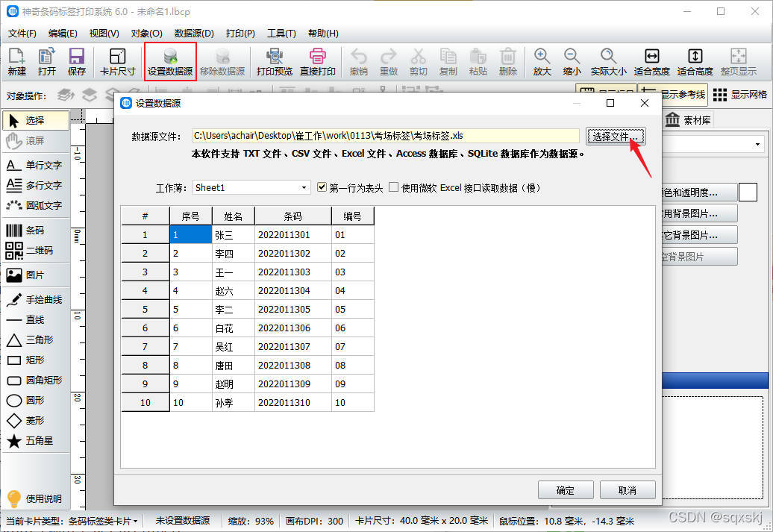Screen dimensions: 773x532
Task: Select the 三角形 triangle tool
Action: [x=36, y=339]
